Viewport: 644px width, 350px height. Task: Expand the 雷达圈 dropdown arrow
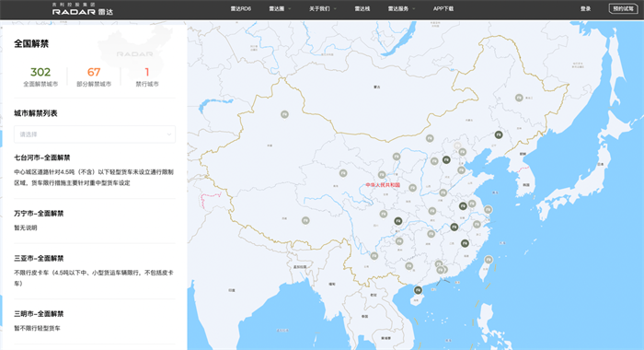click(x=290, y=8)
